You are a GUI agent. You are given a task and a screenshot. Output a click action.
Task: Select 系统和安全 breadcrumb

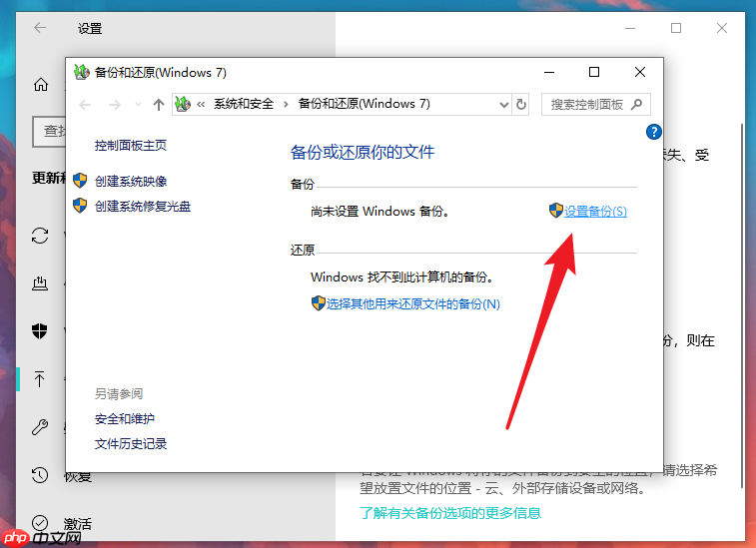point(244,104)
